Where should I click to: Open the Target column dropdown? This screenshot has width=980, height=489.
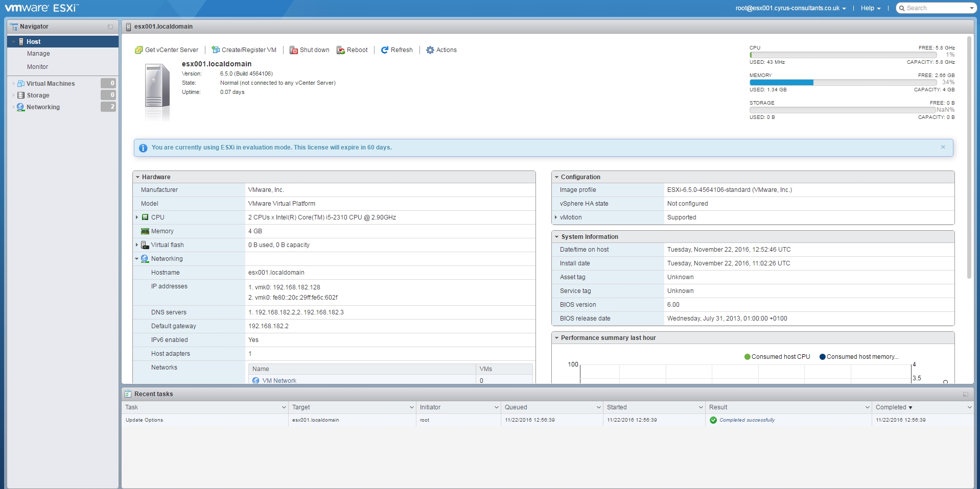[412, 407]
